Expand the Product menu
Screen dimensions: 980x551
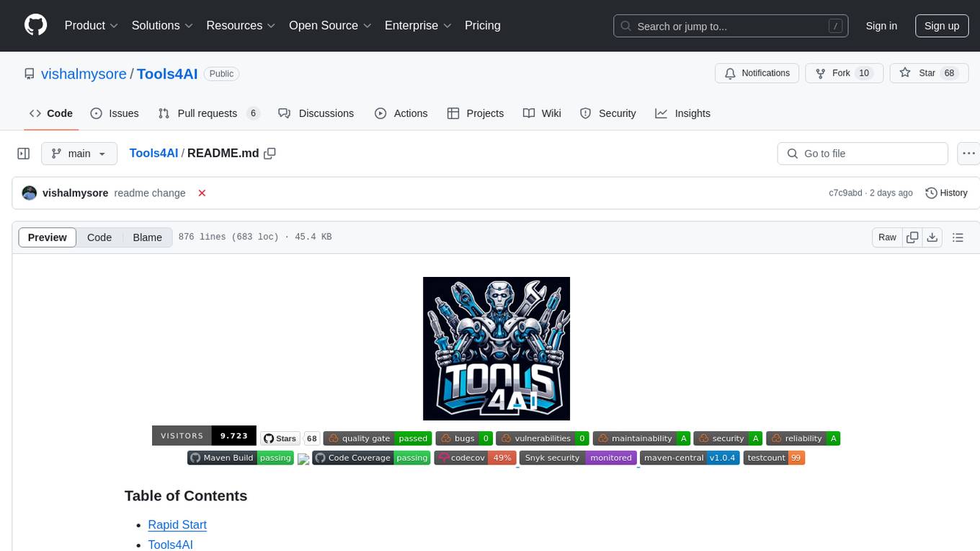92,25
